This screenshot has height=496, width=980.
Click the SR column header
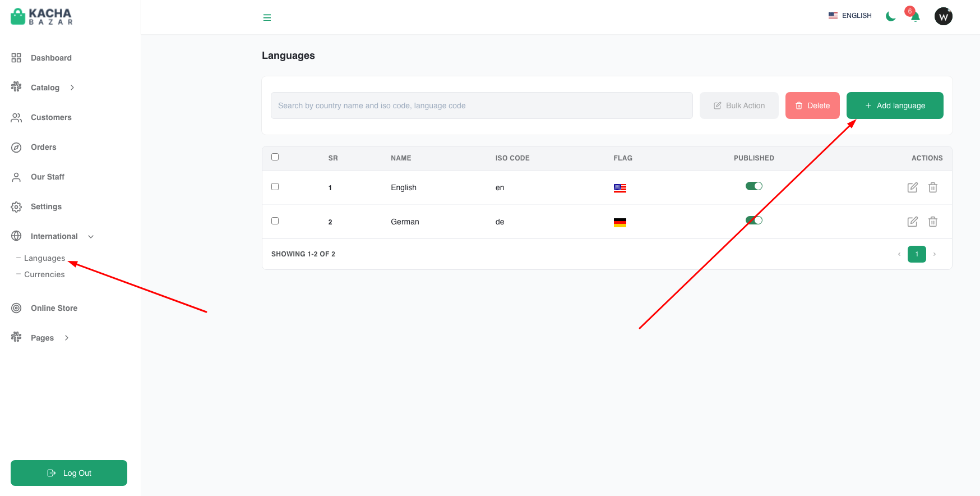tap(333, 158)
